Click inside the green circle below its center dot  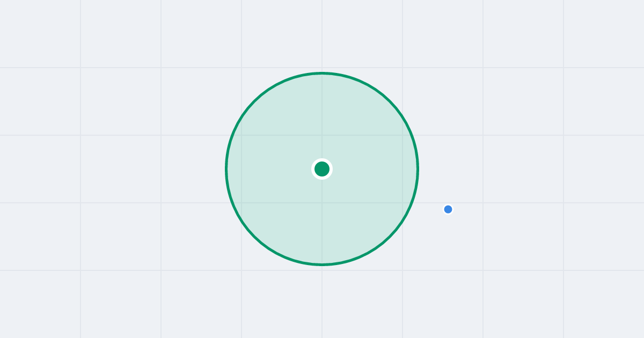322,220
